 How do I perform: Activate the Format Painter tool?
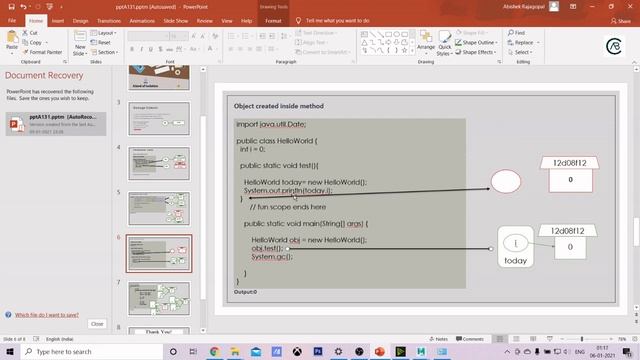click(x=42, y=52)
